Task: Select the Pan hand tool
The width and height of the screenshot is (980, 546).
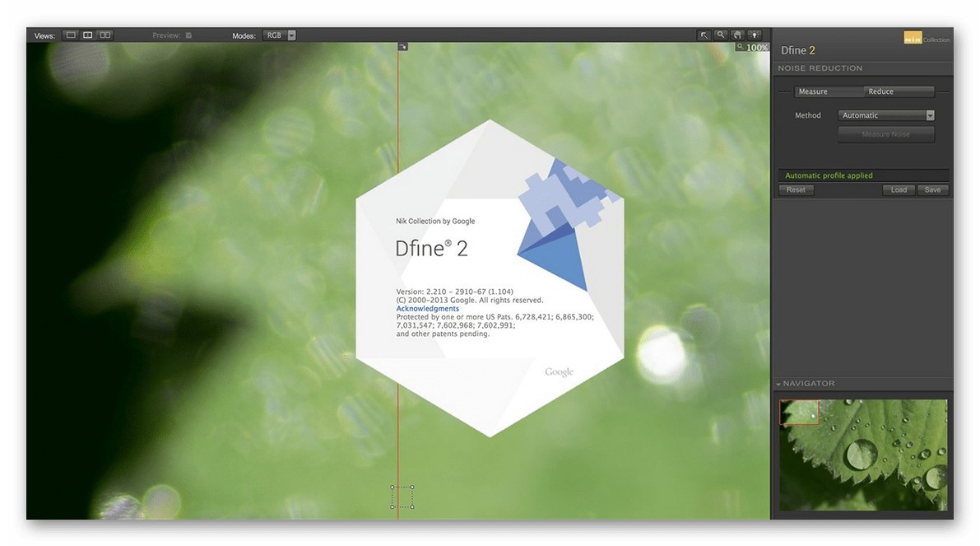Action: pyautogui.click(x=737, y=35)
